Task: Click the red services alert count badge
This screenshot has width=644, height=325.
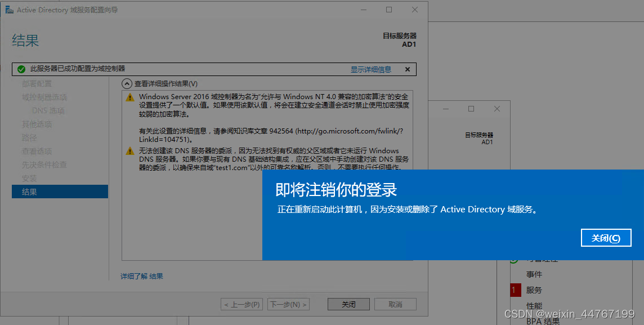Action: pos(515,290)
